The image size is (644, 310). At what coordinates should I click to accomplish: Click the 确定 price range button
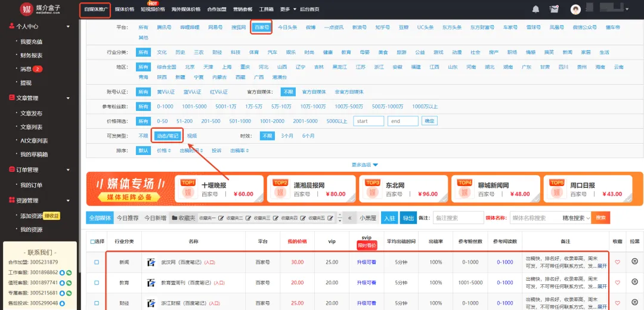pos(429,121)
